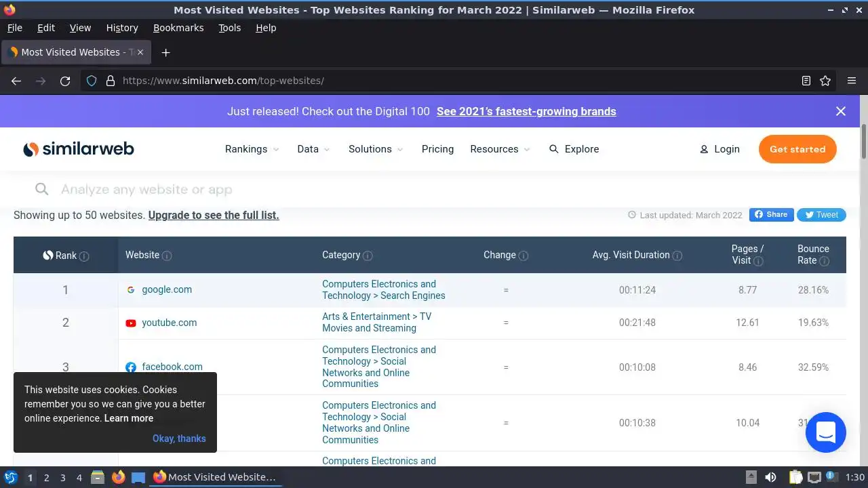Open the volume control in system tray
The width and height of the screenshot is (868, 488).
[x=770, y=477]
